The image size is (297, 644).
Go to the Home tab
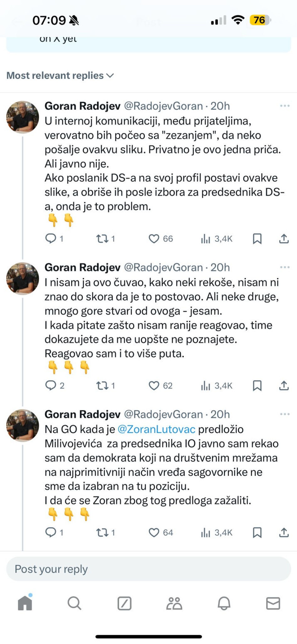(x=25, y=603)
